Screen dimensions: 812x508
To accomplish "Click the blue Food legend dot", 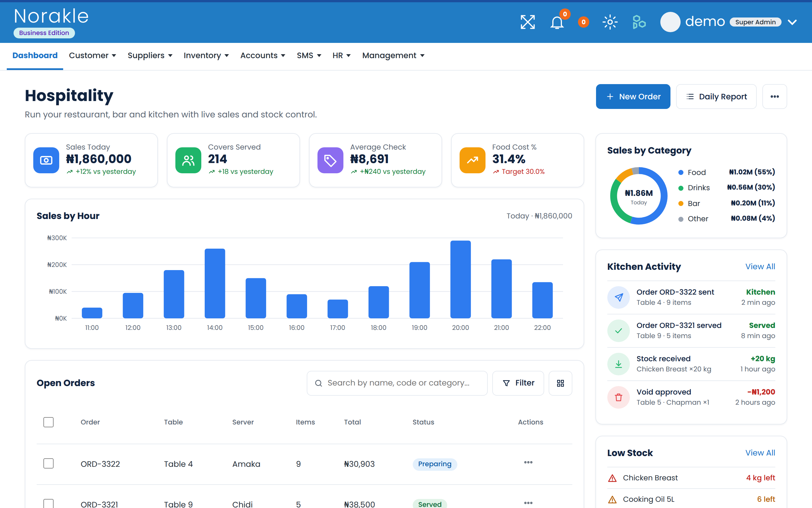I will [681, 172].
